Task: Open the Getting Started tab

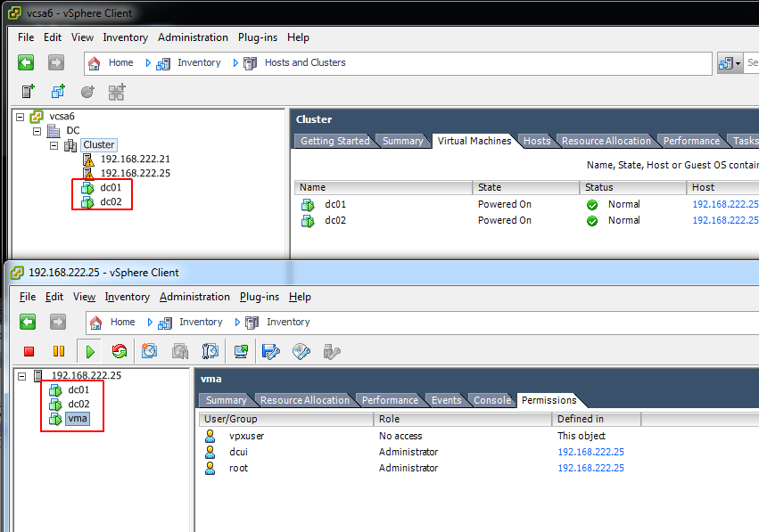Action: tap(335, 141)
